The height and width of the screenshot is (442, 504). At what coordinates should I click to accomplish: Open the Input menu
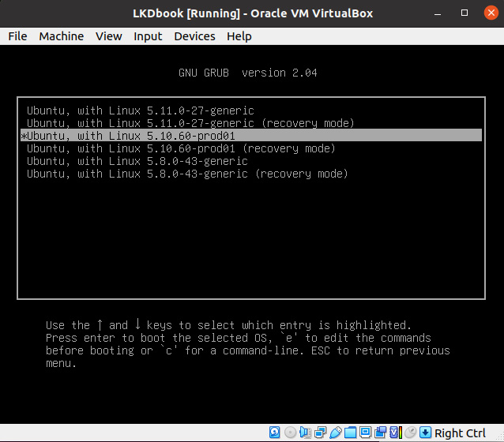pos(148,36)
